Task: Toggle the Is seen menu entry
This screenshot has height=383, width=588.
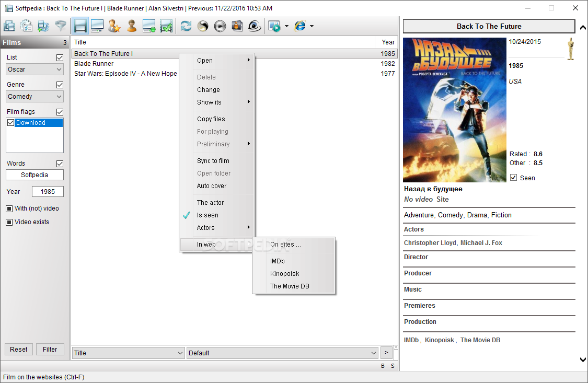Action: (x=217, y=215)
